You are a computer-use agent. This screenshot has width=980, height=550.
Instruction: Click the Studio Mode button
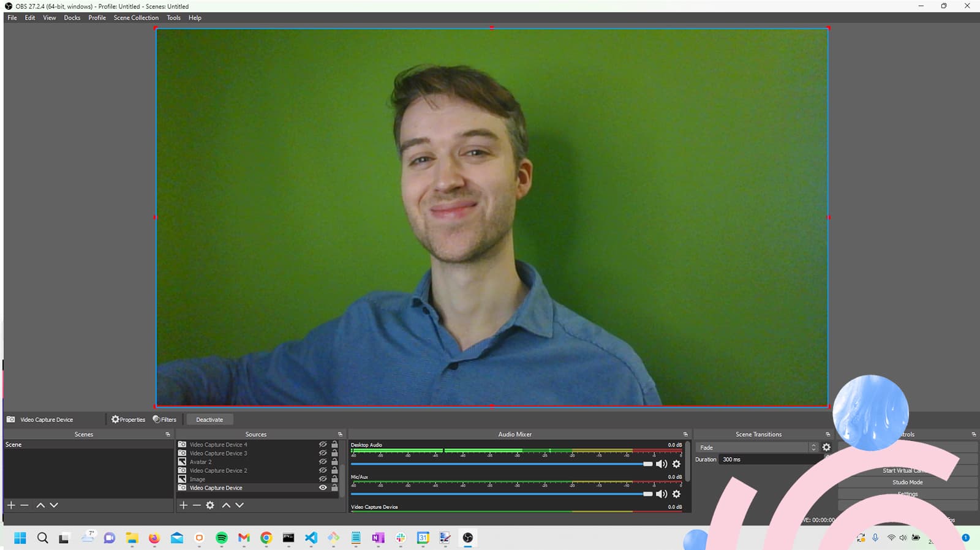click(x=907, y=483)
